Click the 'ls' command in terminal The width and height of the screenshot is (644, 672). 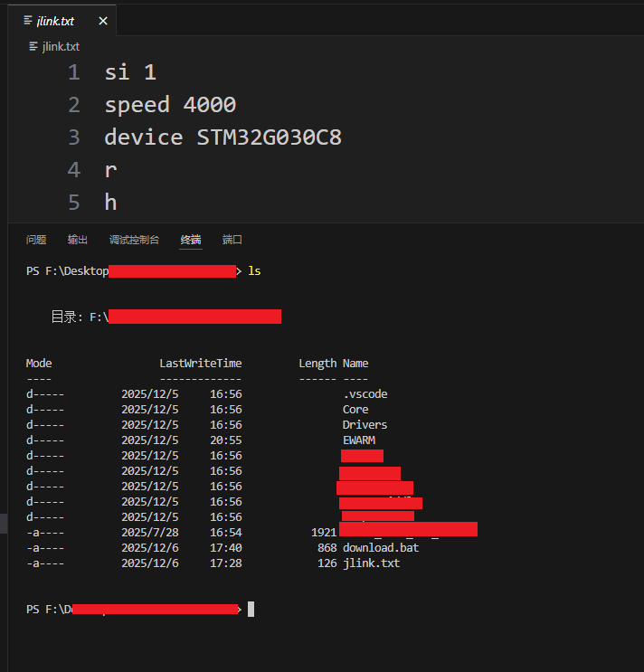[254, 270]
